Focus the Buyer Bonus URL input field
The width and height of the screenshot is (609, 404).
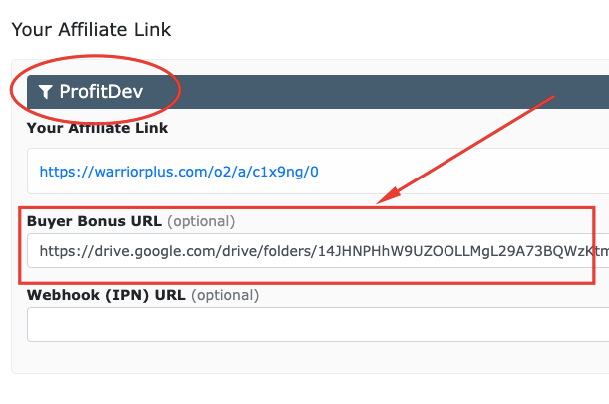(x=318, y=251)
